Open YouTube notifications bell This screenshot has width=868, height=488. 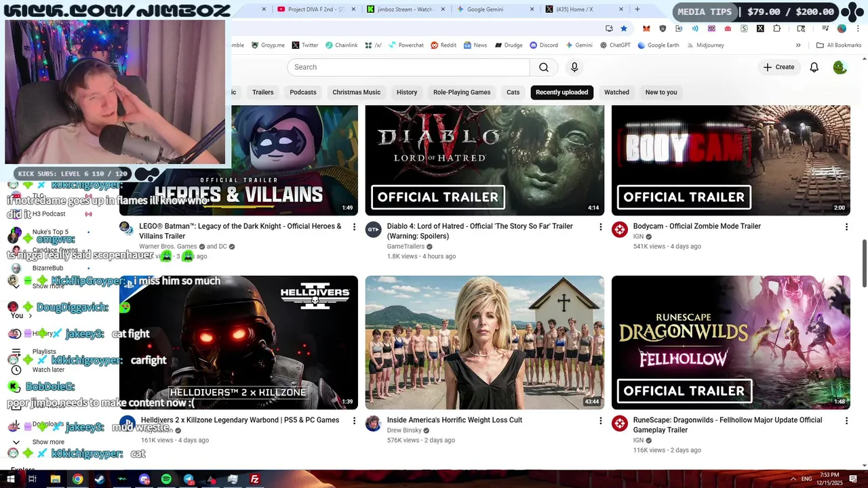pyautogui.click(x=814, y=67)
